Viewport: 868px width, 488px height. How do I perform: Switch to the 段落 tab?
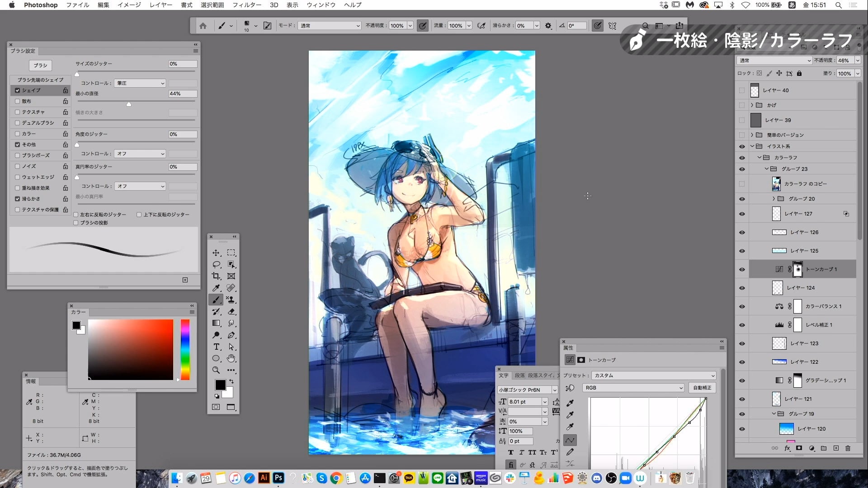coord(520,375)
